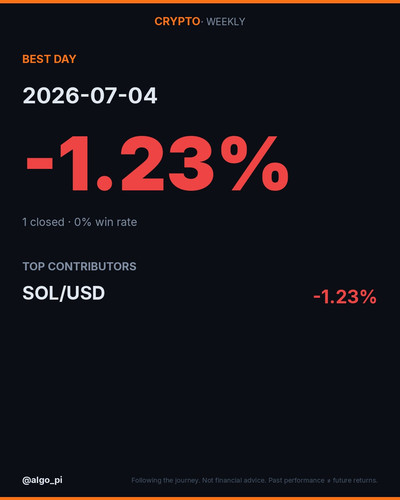
Task: Click the '0% win rate' stat
Action: tap(105, 222)
